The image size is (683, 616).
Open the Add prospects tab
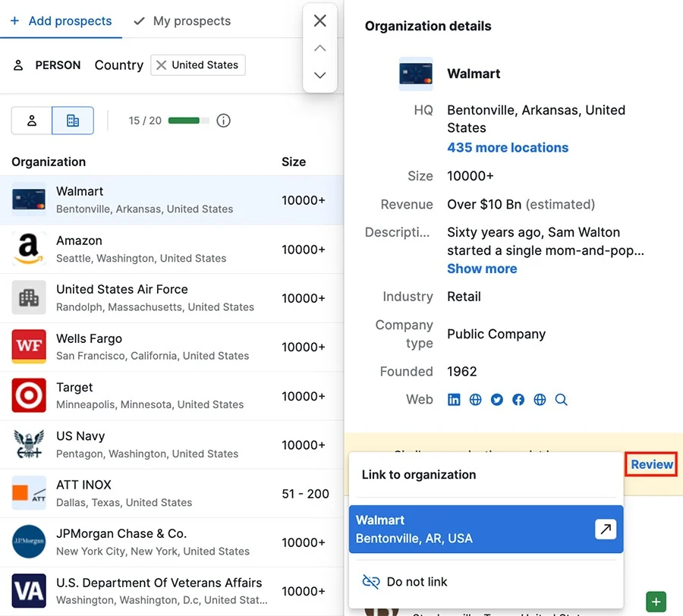61,21
